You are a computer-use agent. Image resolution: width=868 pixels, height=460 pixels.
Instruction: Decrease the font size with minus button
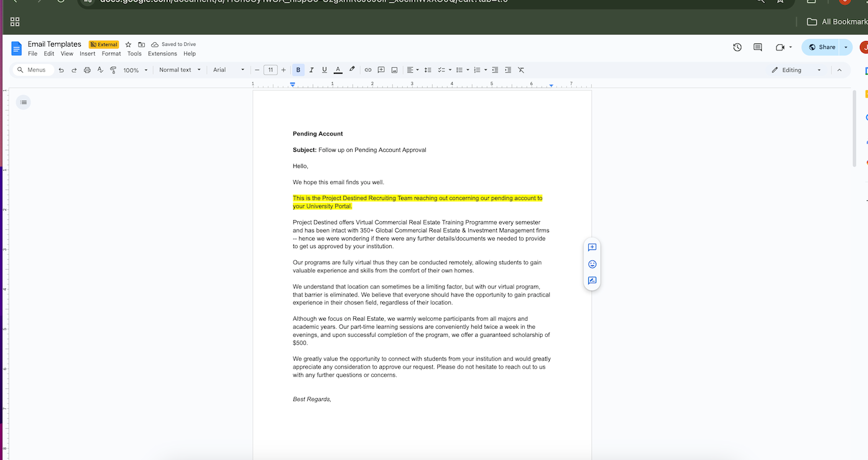pyautogui.click(x=257, y=70)
